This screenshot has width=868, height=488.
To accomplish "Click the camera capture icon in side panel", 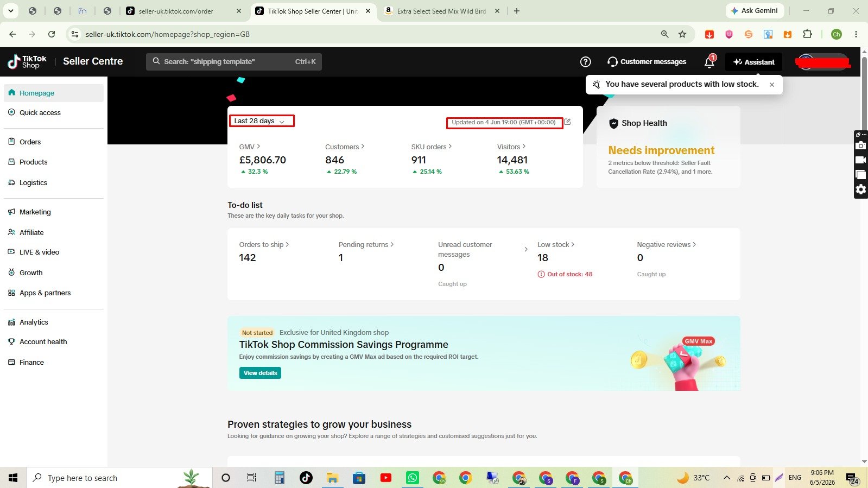I will [x=860, y=145].
